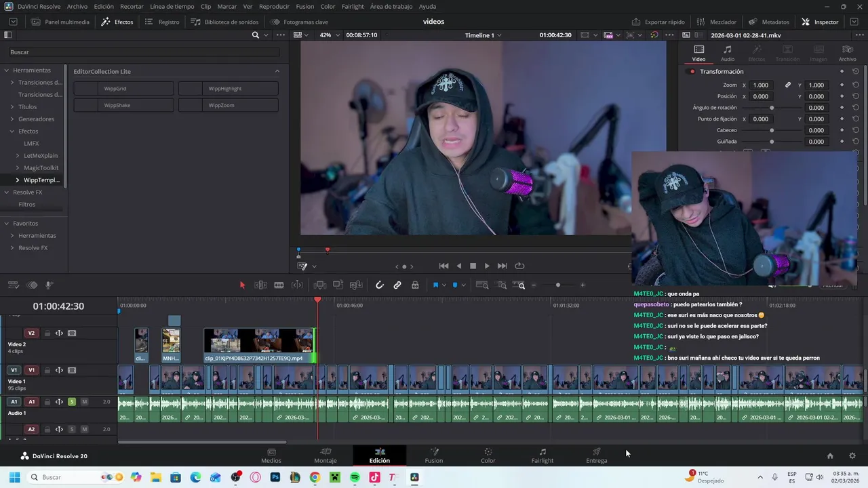Open Photoshop from Windows taskbar
This screenshot has width=868, height=488.
(275, 477)
